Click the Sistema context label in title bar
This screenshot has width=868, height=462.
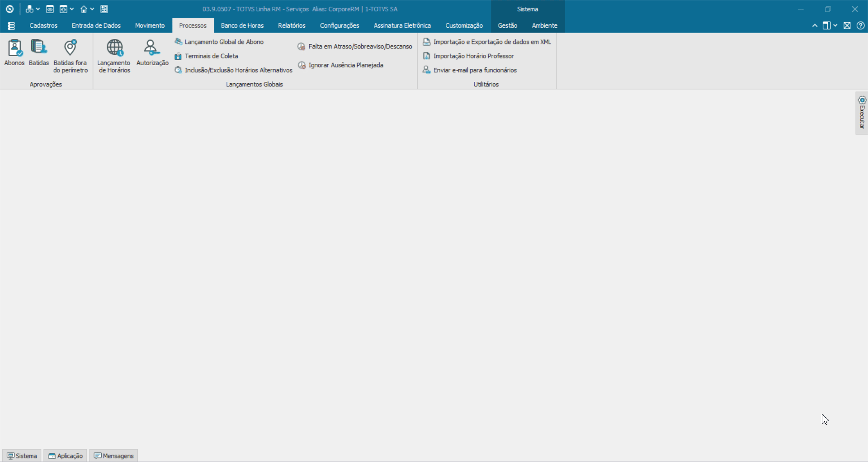[x=528, y=9]
